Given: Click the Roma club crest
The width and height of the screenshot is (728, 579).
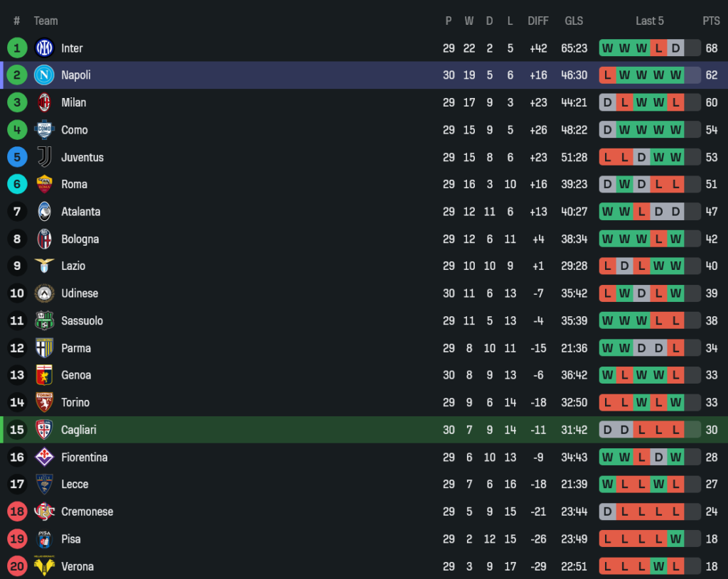Looking at the screenshot, I should click(x=44, y=184).
